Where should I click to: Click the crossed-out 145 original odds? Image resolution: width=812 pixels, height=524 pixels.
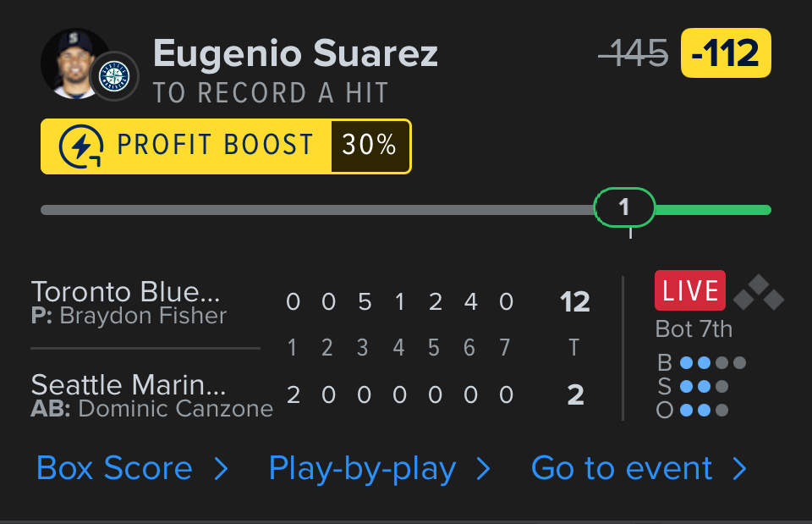tap(634, 53)
